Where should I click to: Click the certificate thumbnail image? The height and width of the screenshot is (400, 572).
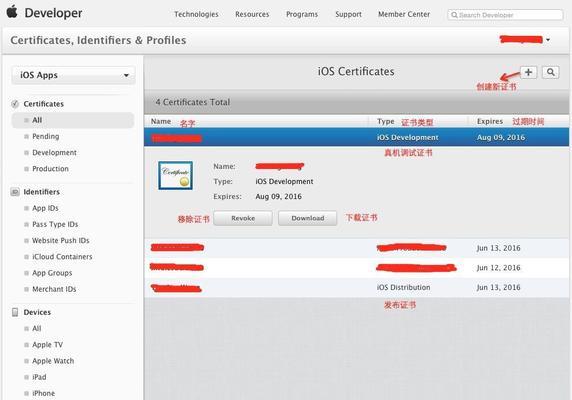point(175,175)
